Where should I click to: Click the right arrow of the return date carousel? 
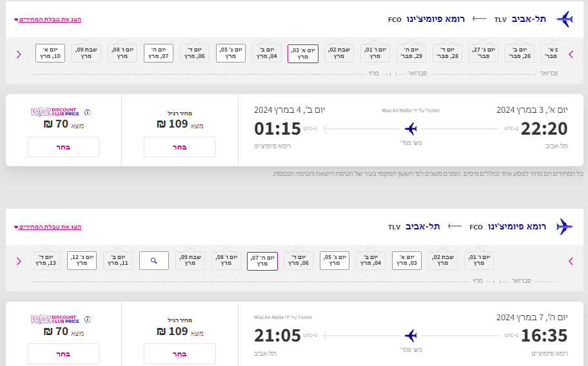click(x=19, y=262)
